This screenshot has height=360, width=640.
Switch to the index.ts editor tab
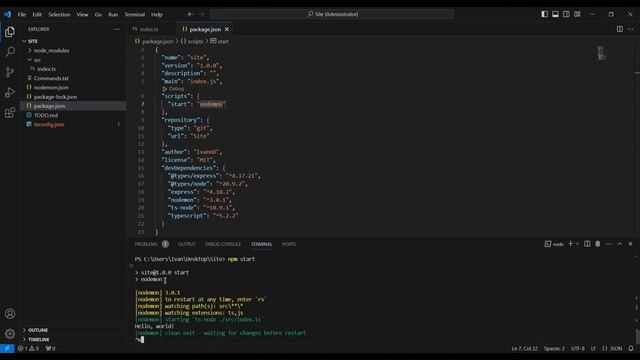pos(149,29)
